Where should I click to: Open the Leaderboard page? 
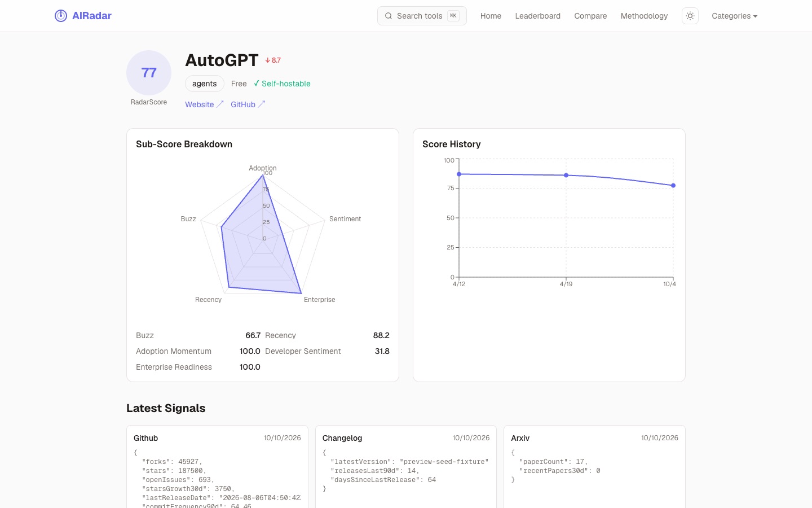[x=537, y=16]
